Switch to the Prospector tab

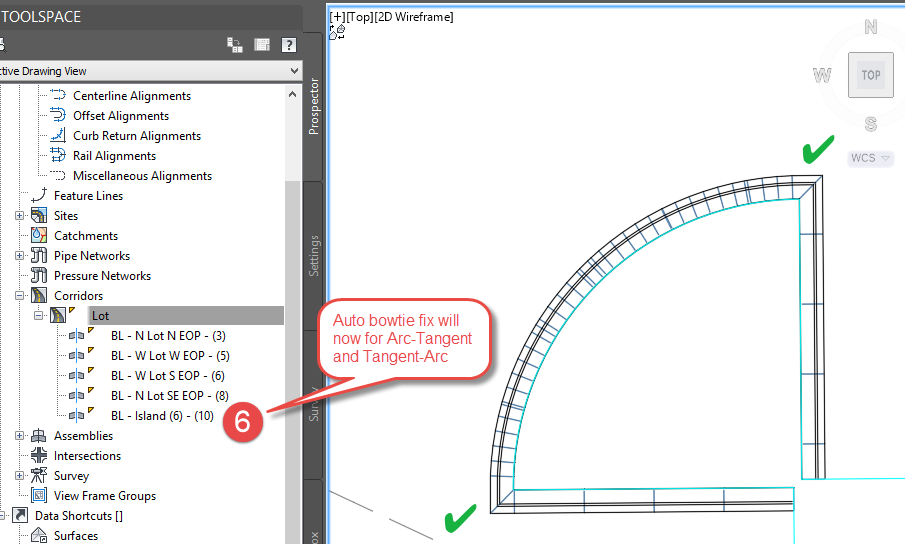click(x=313, y=106)
